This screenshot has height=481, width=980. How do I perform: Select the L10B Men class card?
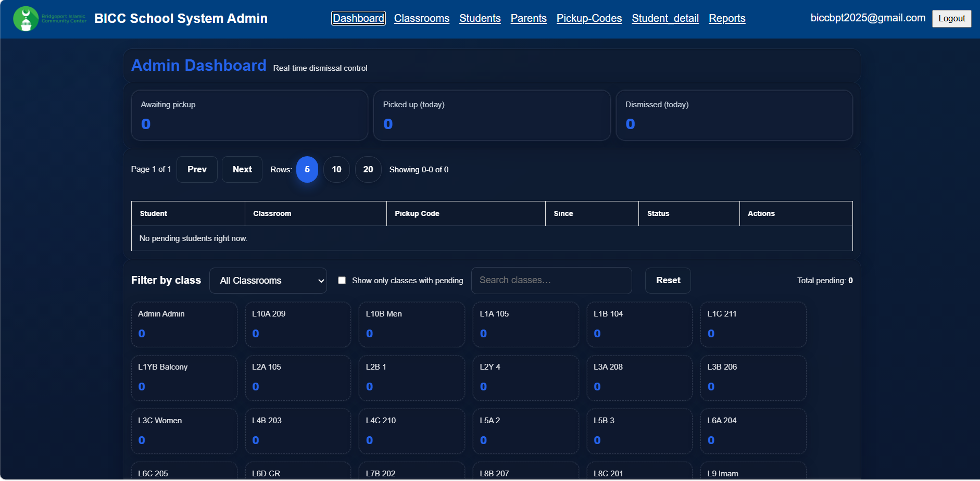click(x=412, y=324)
